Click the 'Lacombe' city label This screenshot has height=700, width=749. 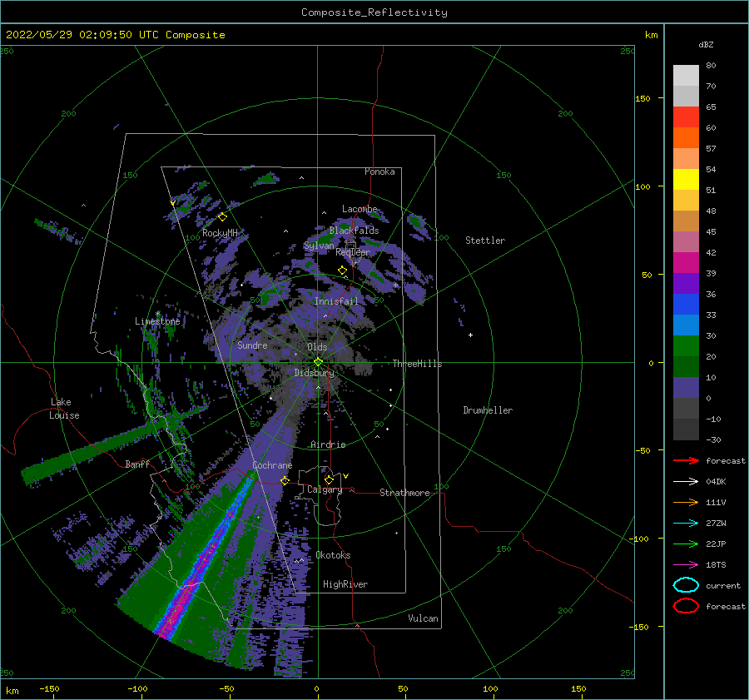[x=360, y=209]
